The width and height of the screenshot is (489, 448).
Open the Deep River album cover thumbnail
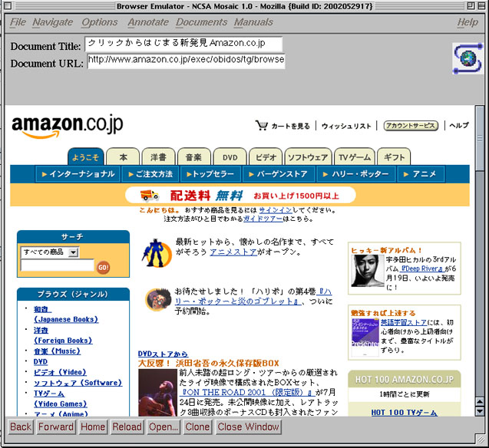pyautogui.click(x=368, y=271)
